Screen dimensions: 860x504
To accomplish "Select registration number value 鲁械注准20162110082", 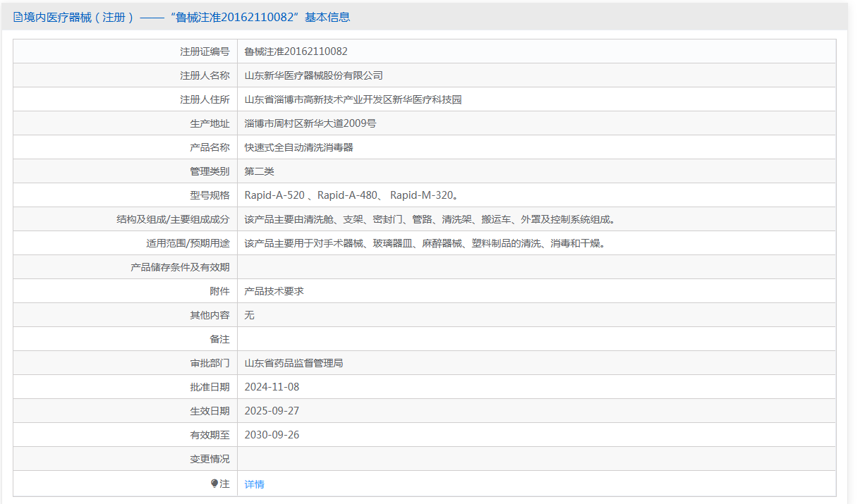I will pyautogui.click(x=296, y=51).
